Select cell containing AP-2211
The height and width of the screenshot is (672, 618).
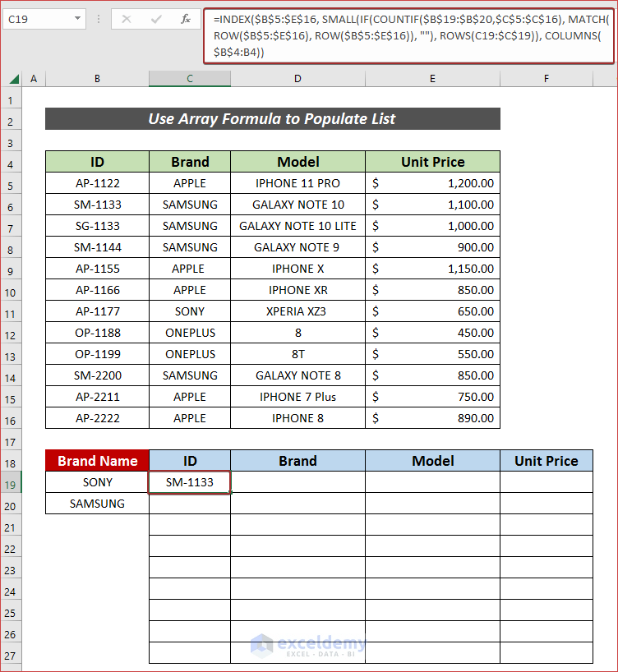[97, 397]
